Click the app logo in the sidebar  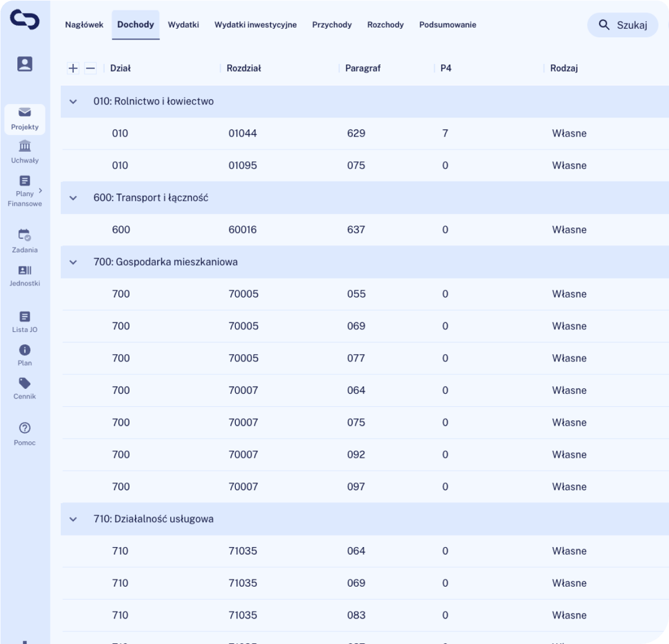pos(25,19)
